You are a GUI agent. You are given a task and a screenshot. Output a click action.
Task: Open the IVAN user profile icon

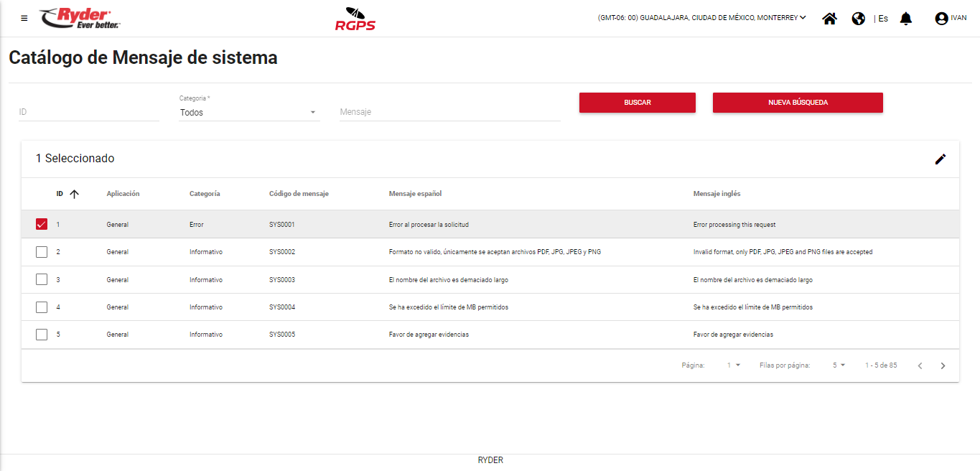coord(941,19)
